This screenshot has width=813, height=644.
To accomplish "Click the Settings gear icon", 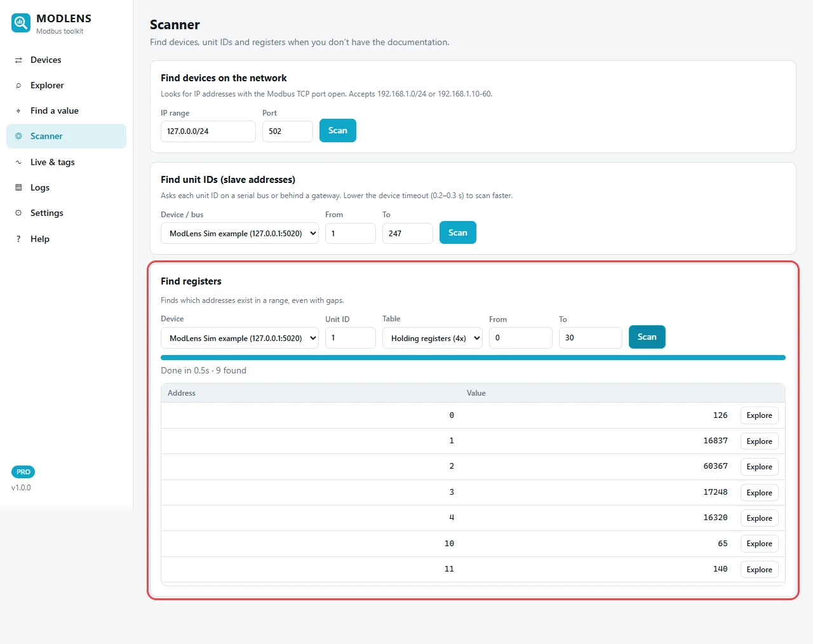I will coord(18,213).
